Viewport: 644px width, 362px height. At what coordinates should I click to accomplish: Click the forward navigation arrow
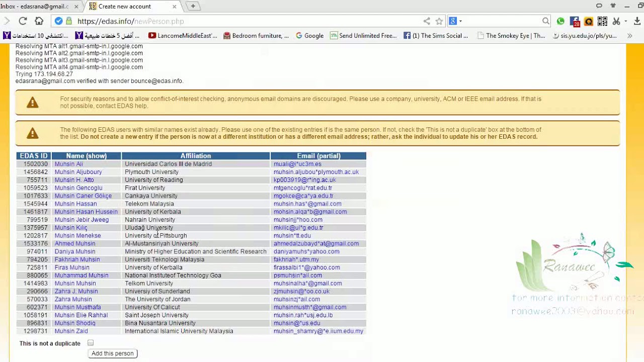(x=7, y=21)
